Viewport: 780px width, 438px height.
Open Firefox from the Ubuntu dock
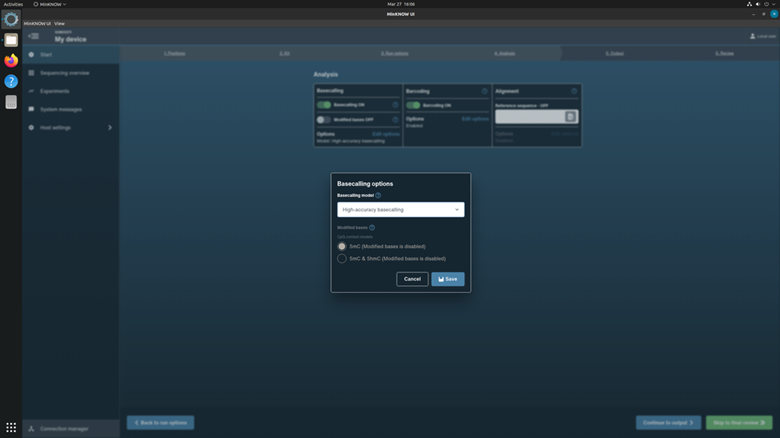[11, 61]
